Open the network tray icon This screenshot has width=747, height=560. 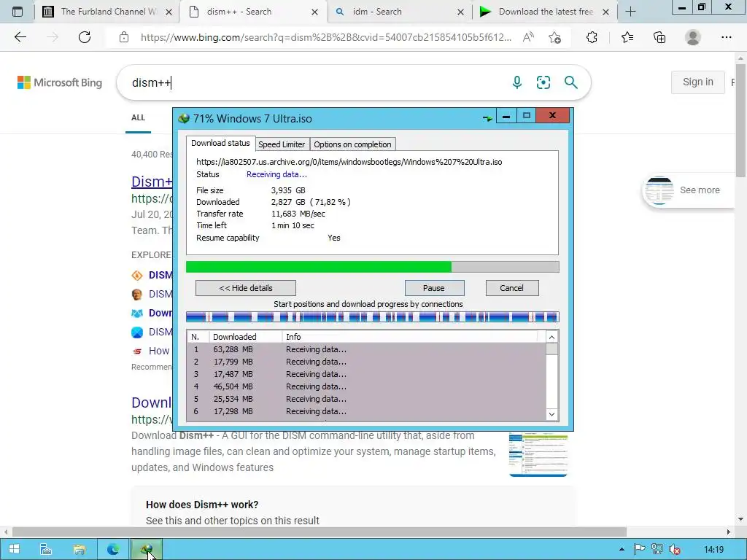pos(657,550)
